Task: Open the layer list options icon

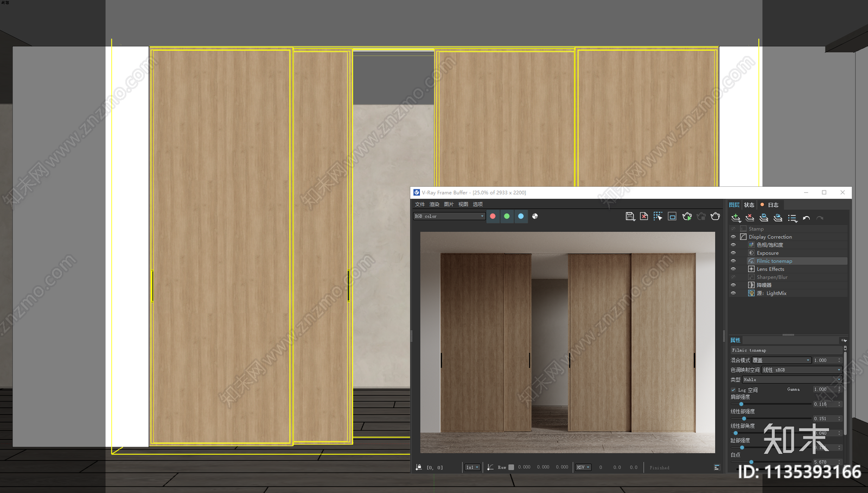Action: click(793, 218)
